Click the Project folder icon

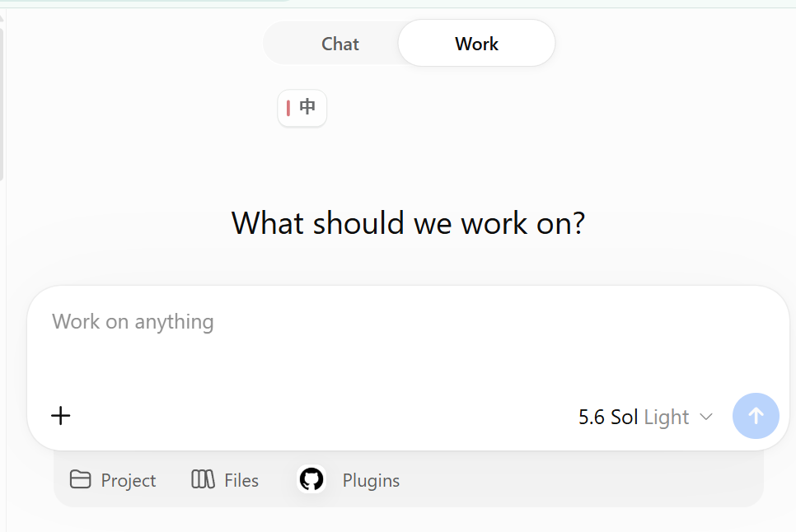80,479
